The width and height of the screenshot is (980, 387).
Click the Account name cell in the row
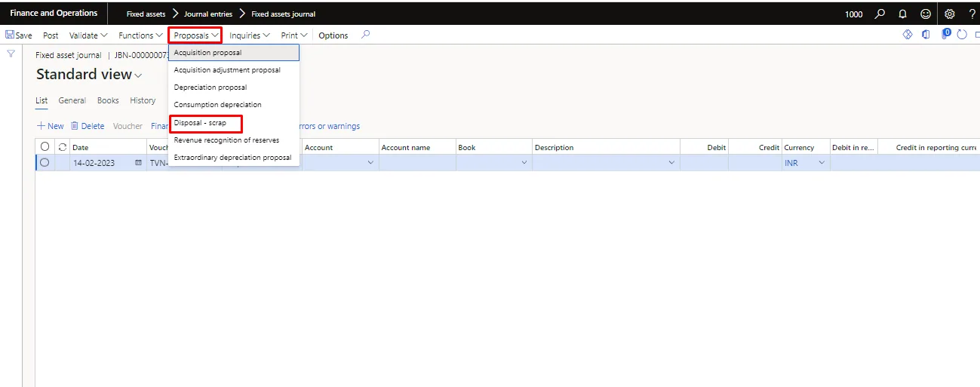(417, 163)
